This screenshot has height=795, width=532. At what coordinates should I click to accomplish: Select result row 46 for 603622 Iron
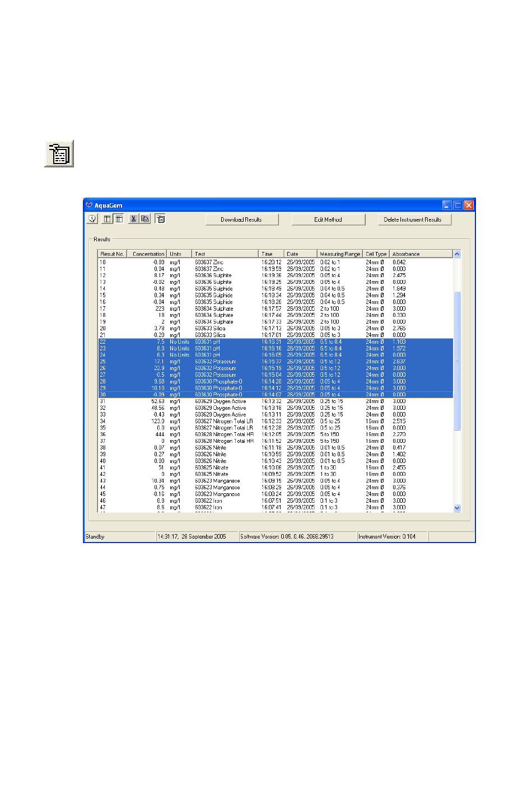275,501
